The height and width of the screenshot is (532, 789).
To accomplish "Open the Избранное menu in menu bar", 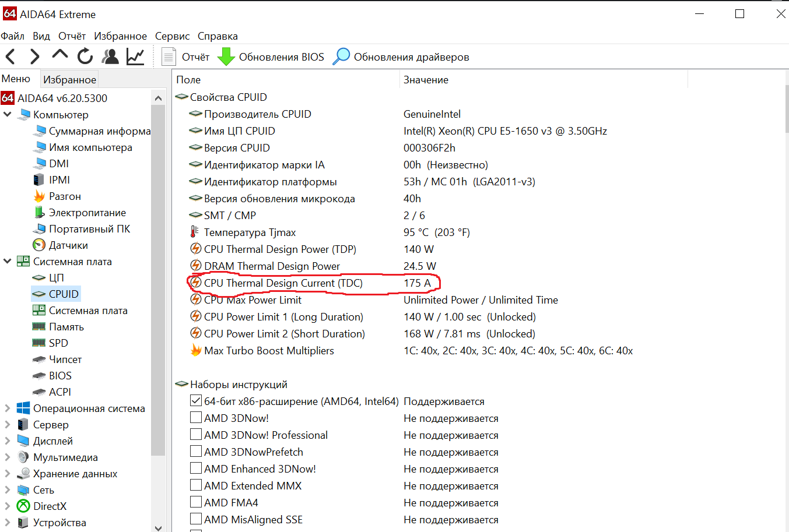I will pos(120,36).
